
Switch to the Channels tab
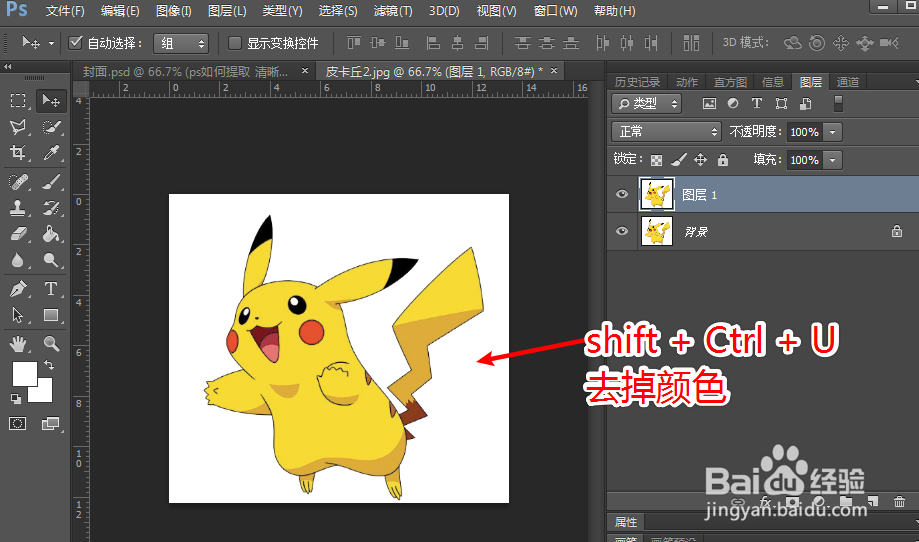(x=847, y=81)
